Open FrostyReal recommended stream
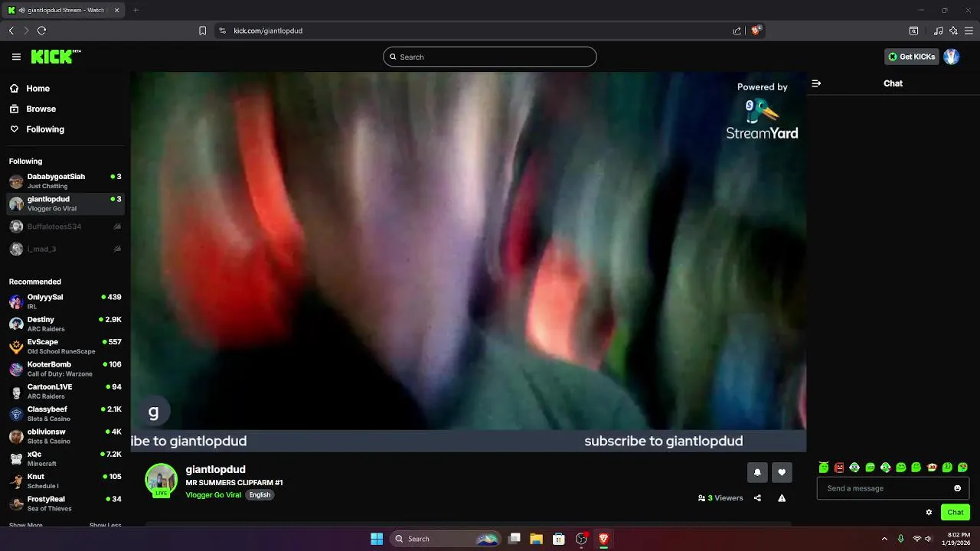Screen dimensions: 980x551 (x=65, y=504)
